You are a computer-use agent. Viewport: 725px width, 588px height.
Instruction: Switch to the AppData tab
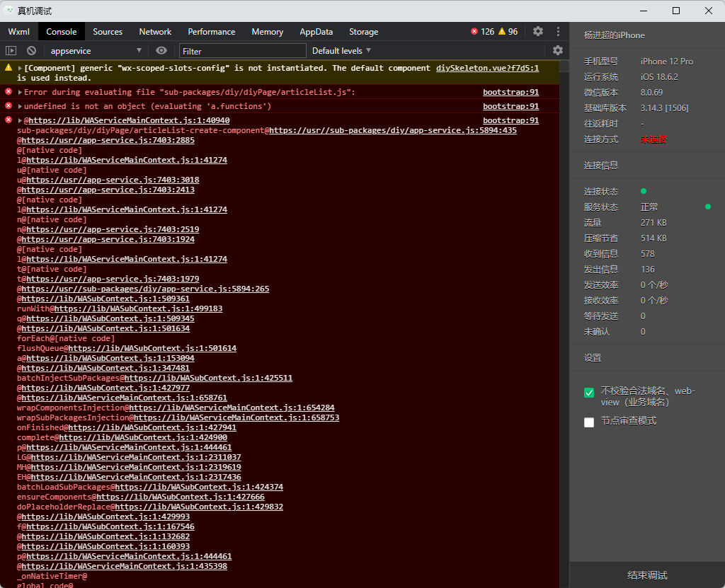(x=316, y=32)
